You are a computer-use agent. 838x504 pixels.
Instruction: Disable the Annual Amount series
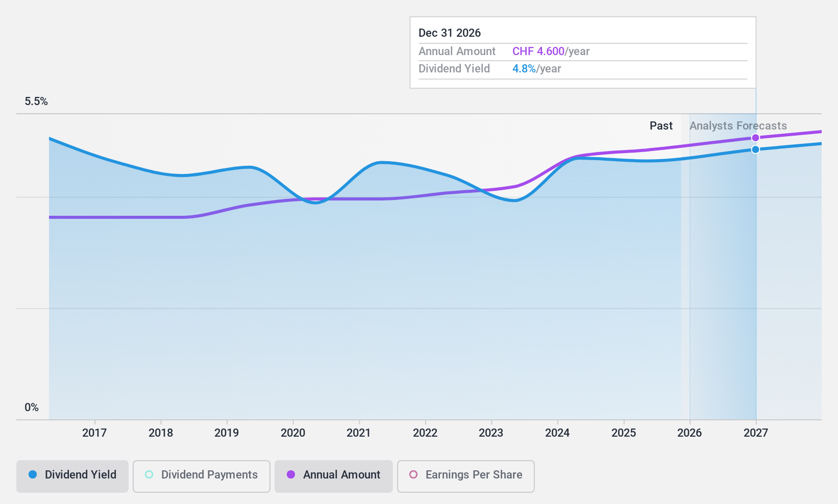(x=333, y=474)
